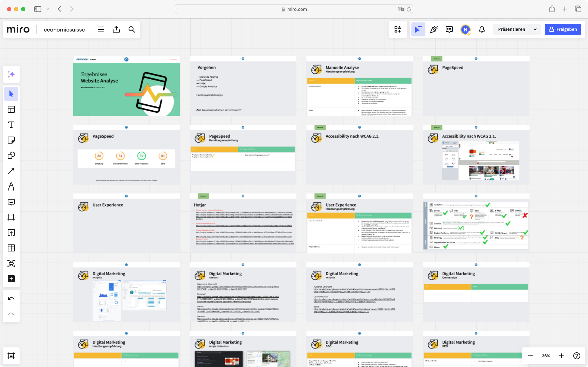This screenshot has height=367, width=588.
Task: Select the Digital Marketing Google My Business frame
Action: click(x=243, y=349)
